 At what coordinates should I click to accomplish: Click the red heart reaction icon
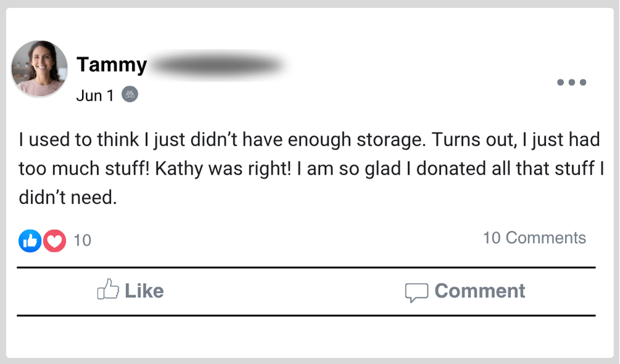54,241
